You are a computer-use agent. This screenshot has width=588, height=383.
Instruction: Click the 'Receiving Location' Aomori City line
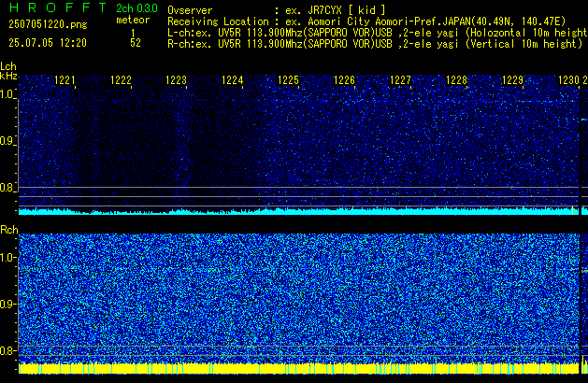[366, 21]
